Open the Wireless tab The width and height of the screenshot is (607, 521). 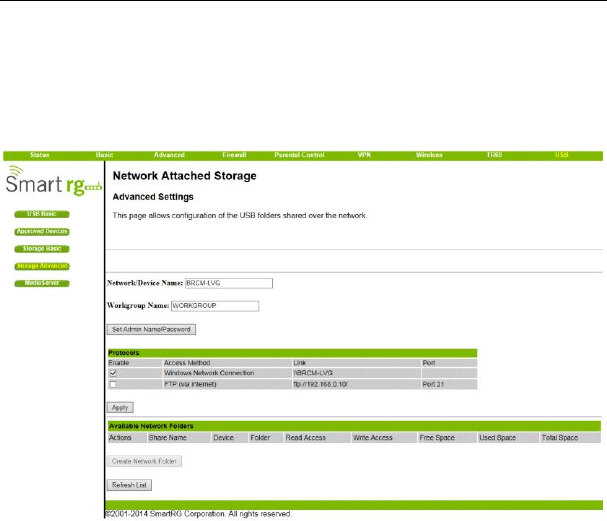[429, 155]
